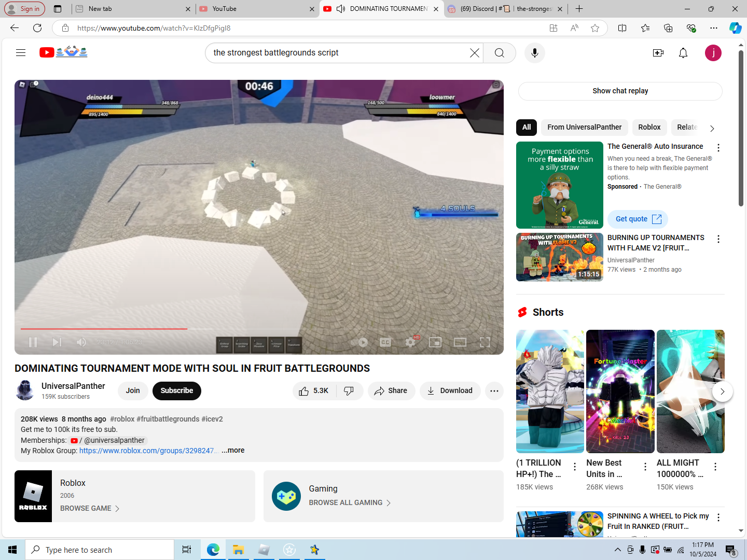
Task: Dislike this video
Action: pos(349,391)
